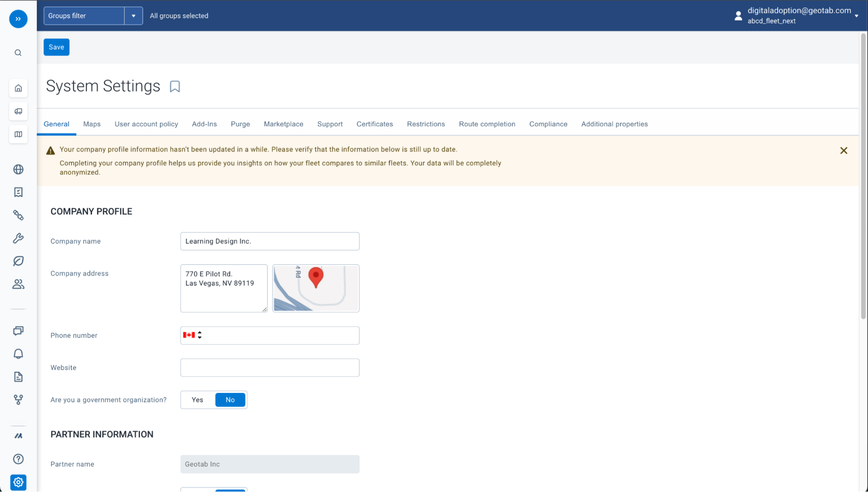
Task: Select the Home icon in the sidebar
Action: coord(18,88)
